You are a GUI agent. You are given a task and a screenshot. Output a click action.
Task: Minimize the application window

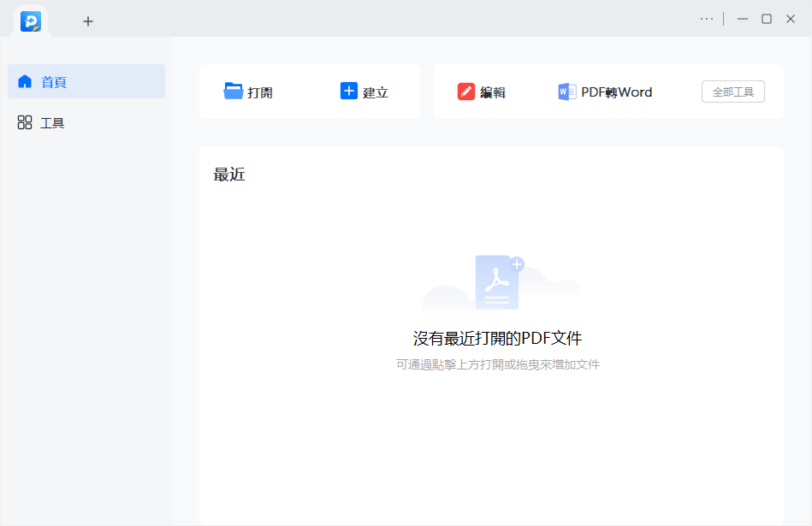tap(743, 19)
